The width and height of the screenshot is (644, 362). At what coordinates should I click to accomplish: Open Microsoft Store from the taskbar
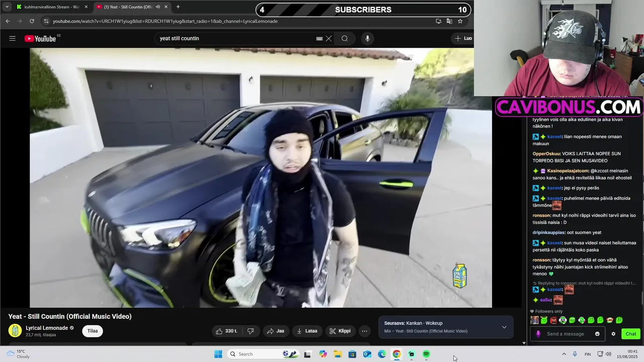[x=352, y=354]
